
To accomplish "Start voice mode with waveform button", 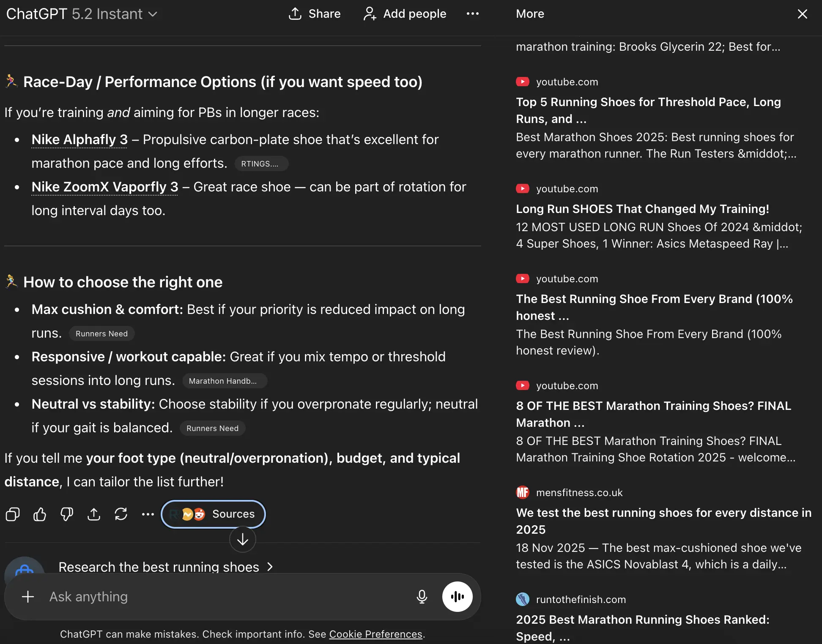I will click(457, 597).
